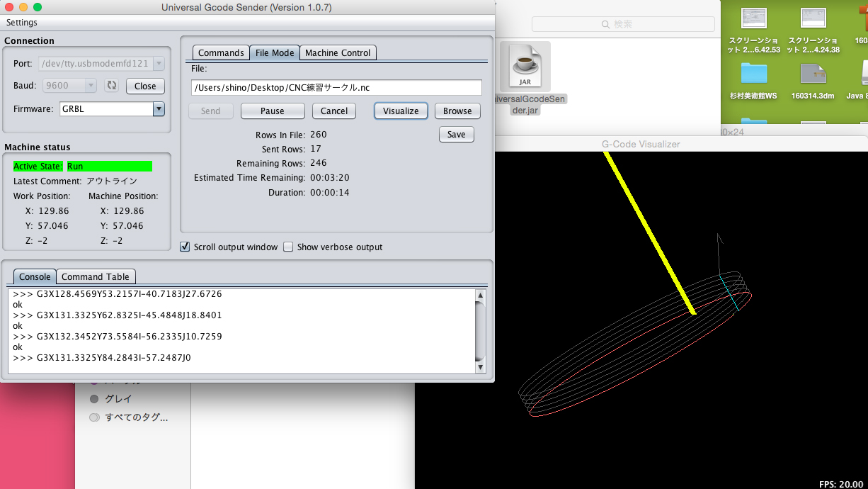Select the Console tab
This screenshot has height=489, width=868.
(x=35, y=276)
